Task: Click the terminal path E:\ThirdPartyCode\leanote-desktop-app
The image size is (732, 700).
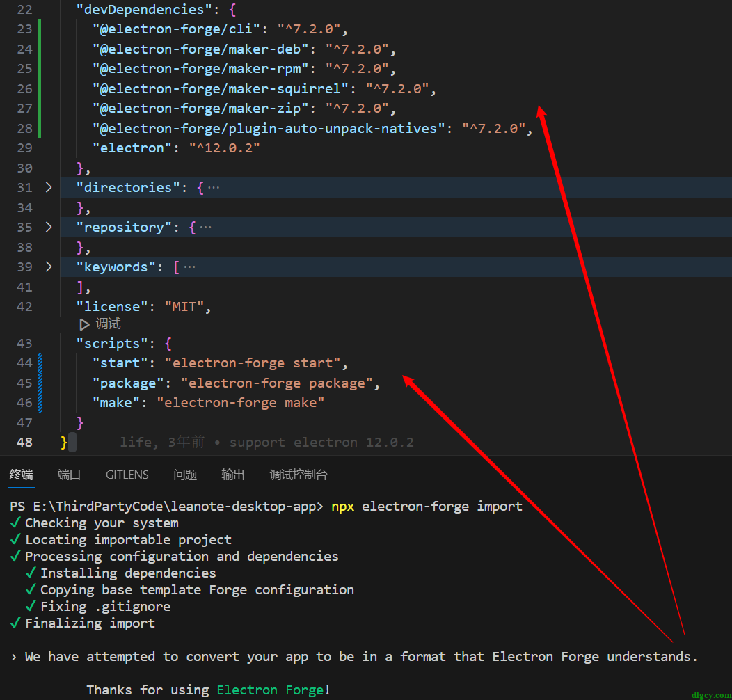Action: coord(175,507)
